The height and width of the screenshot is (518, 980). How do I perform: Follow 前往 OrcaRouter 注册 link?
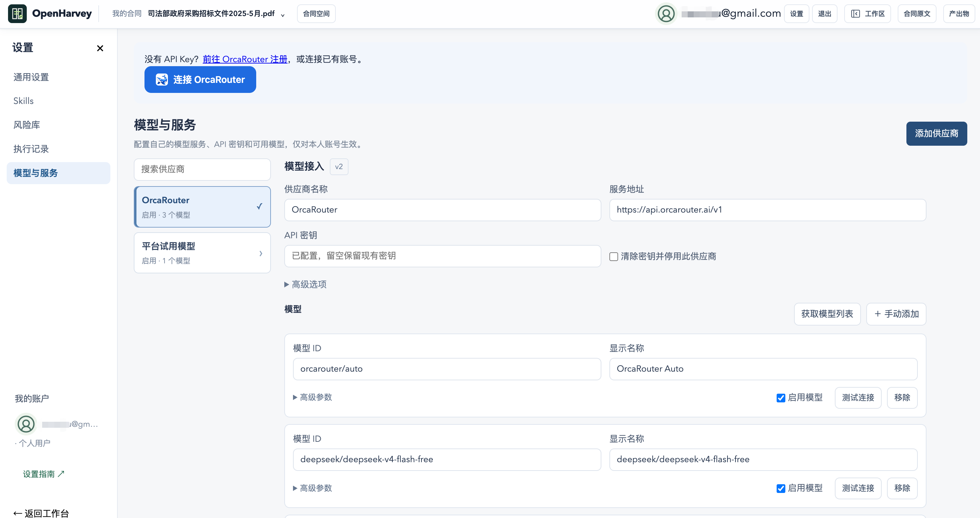point(245,59)
